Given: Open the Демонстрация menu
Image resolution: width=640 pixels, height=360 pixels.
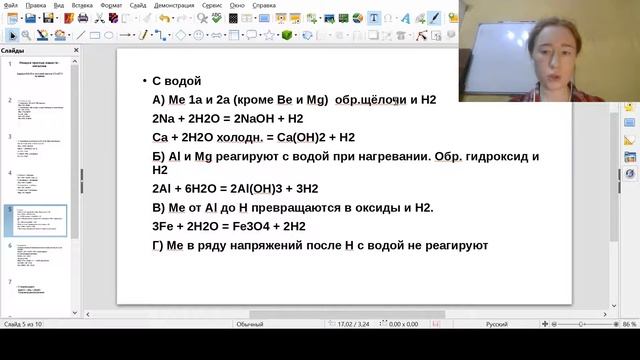Looking at the screenshot, I should 174,5.
